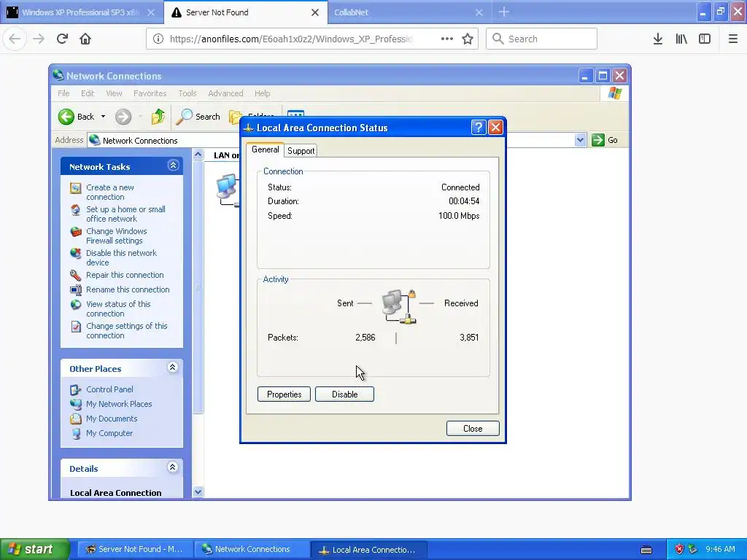The image size is (747, 560).
Task: Open Advanced menu in Network Connections
Action: [x=225, y=93]
